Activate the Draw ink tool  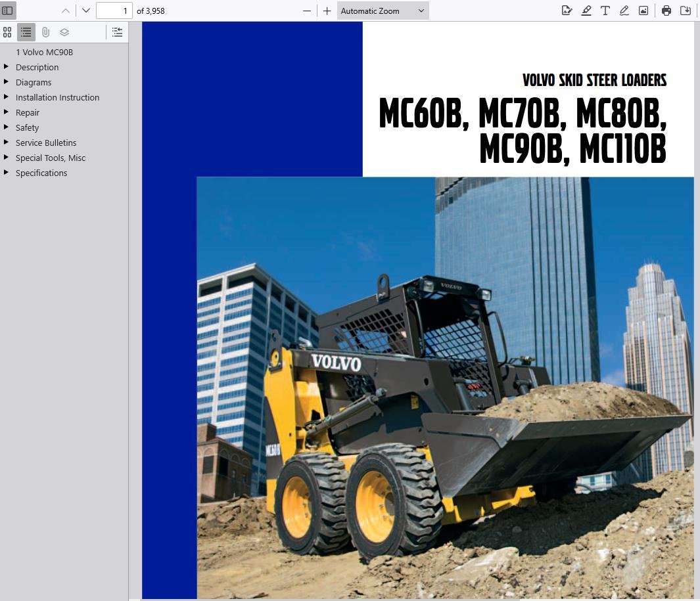pyautogui.click(x=624, y=11)
